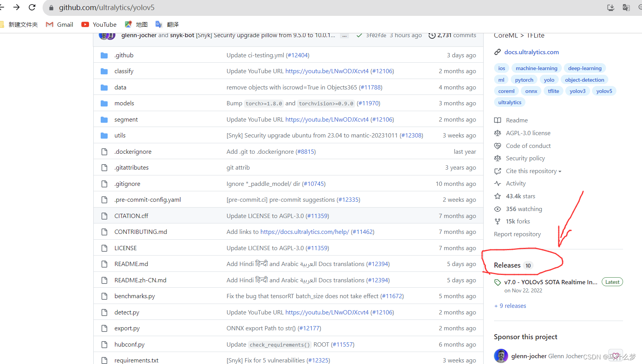Open the requirements.txt file

click(x=136, y=361)
